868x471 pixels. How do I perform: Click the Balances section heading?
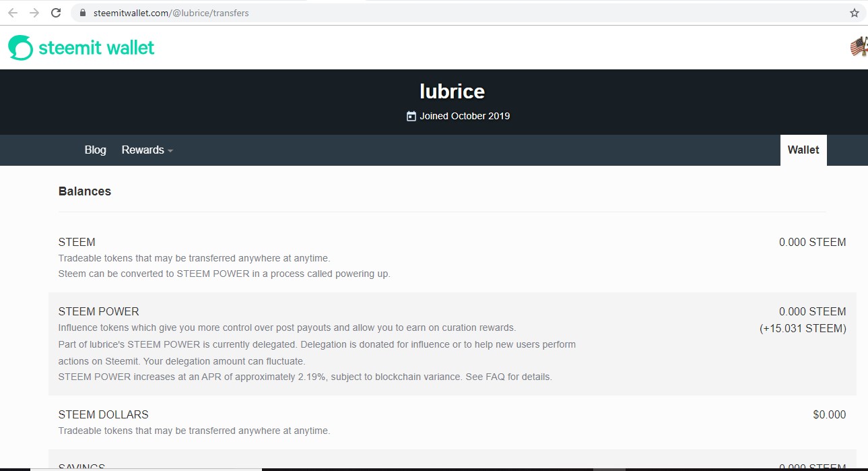point(84,191)
